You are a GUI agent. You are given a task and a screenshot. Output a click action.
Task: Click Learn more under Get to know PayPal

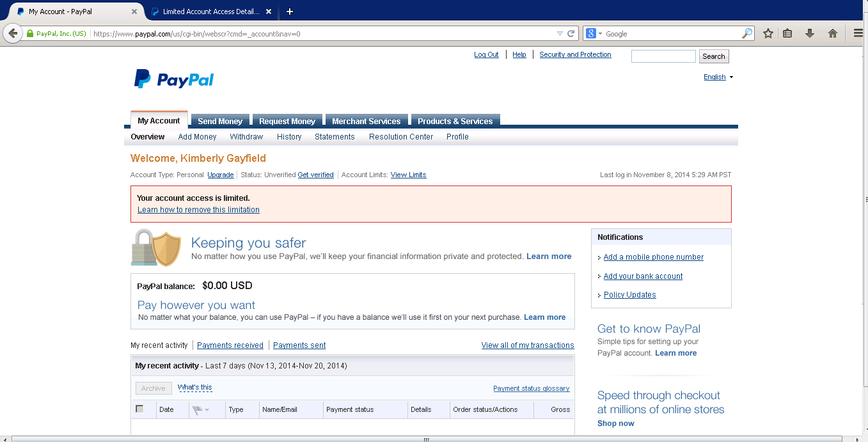(675, 353)
